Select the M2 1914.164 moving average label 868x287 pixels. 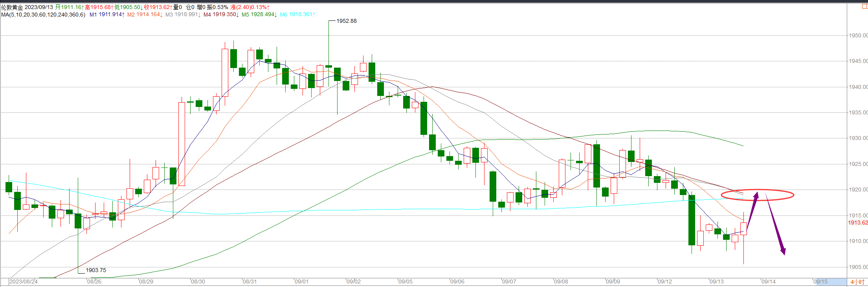coord(145,15)
